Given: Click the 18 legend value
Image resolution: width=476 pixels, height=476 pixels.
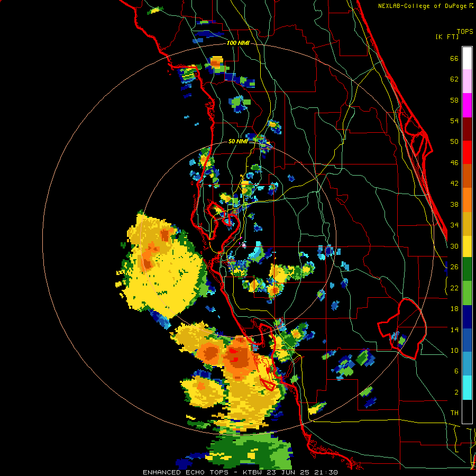Looking at the screenshot, I should (454, 309).
